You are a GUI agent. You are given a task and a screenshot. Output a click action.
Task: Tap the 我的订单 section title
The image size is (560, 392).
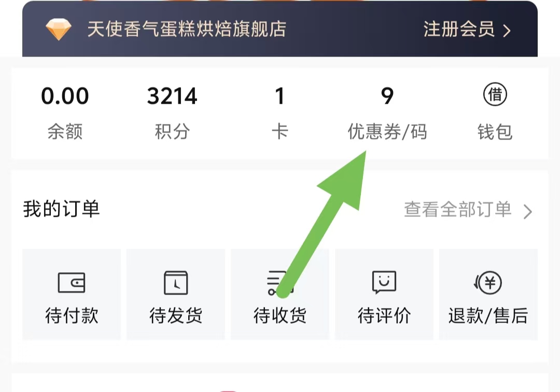coord(61,209)
